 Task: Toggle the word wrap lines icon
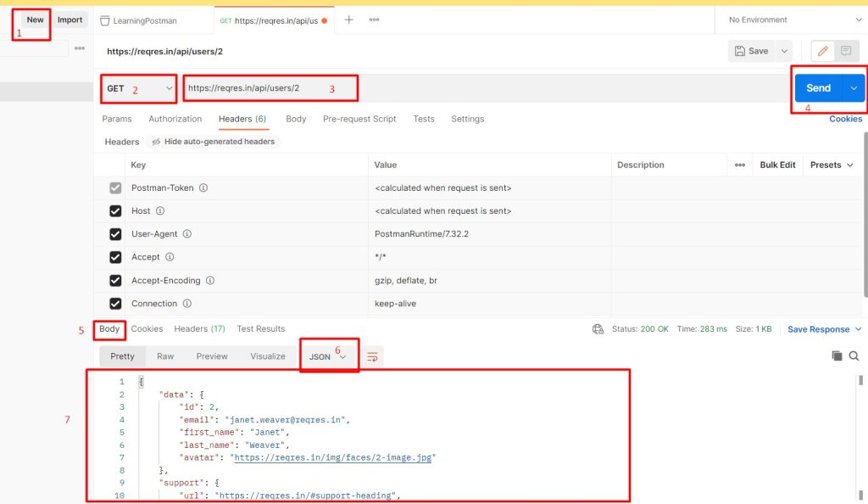[372, 358]
